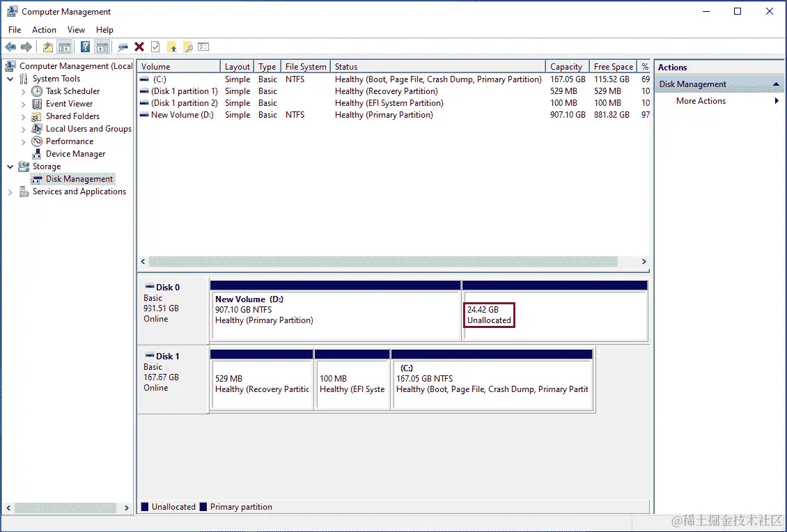Click the Disk 1 drive icon
Screen dimensions: 787x532
(x=150, y=355)
